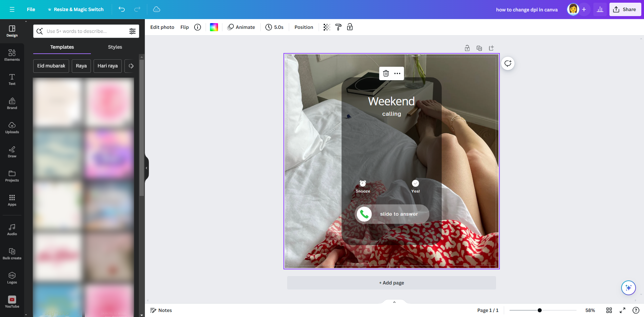Undo the last action
This screenshot has height=317, width=644.
tap(122, 9)
